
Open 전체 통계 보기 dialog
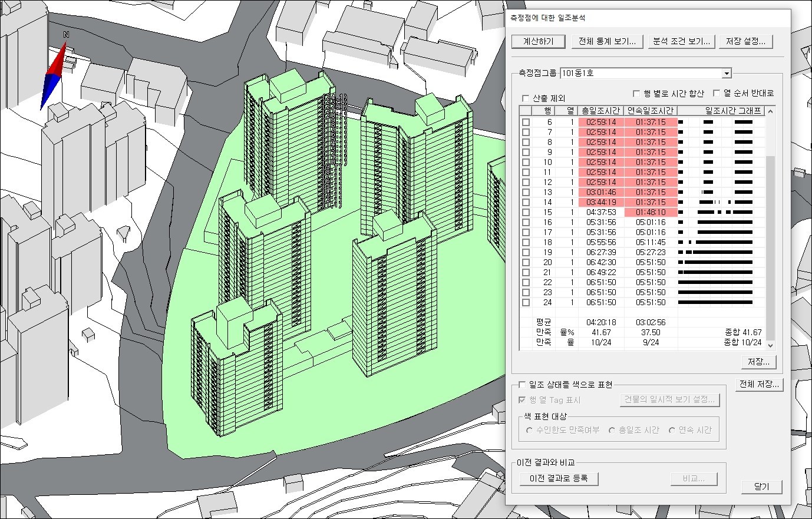[x=607, y=41]
